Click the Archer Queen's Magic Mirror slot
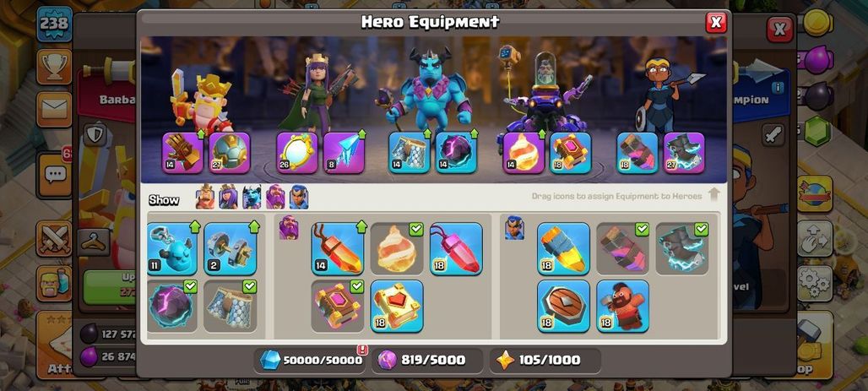The image size is (868, 391). tap(297, 153)
